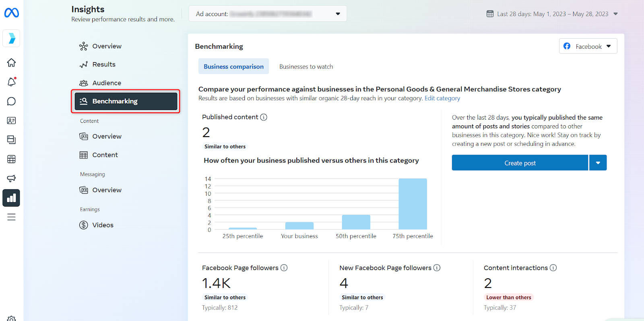Expand the Create post arrow options

[598, 163]
